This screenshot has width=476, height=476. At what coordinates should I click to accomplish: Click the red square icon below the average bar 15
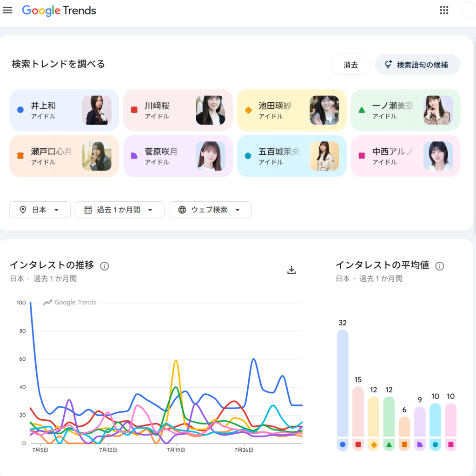tap(358, 445)
